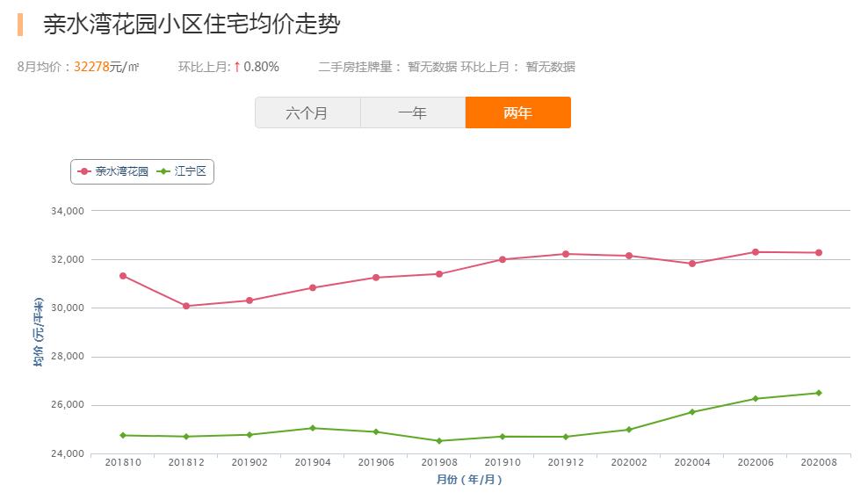
Task: Click the 江宁区 data point at 201912
Action: (566, 437)
